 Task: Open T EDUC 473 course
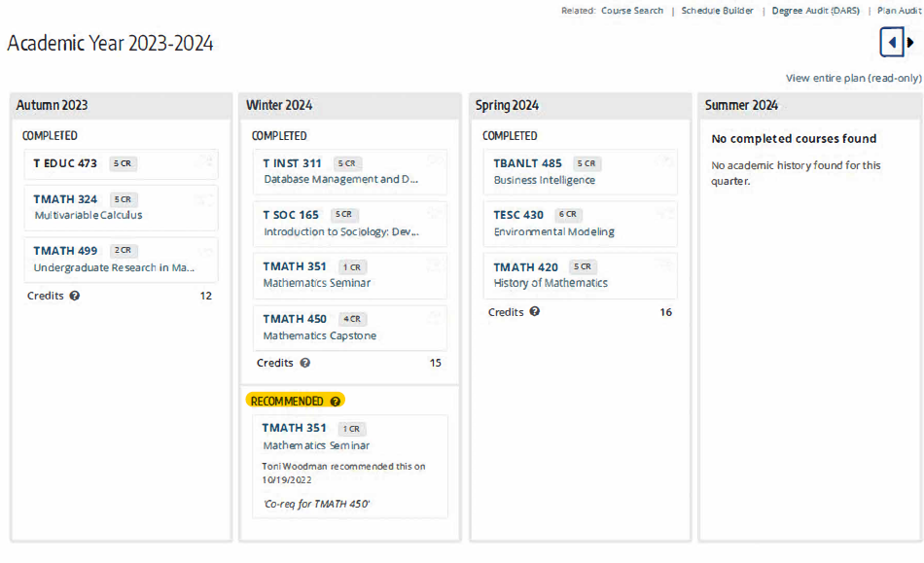(65, 163)
